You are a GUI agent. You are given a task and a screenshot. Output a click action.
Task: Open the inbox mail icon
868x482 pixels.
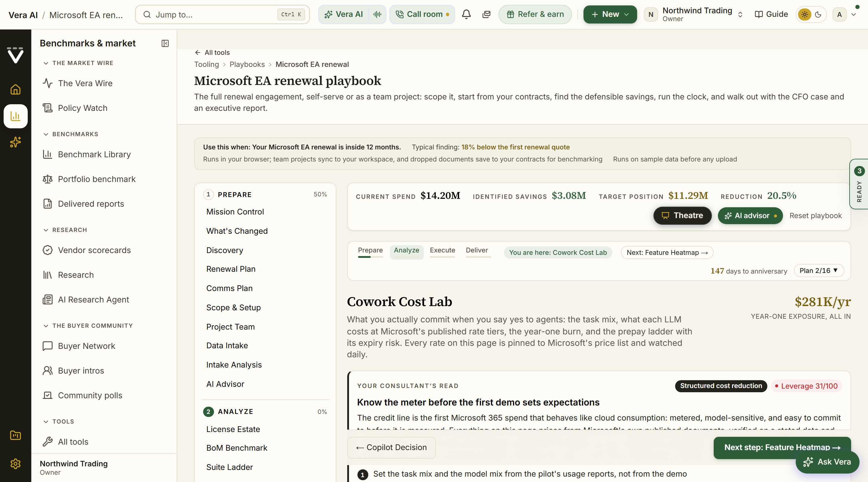pyautogui.click(x=486, y=14)
